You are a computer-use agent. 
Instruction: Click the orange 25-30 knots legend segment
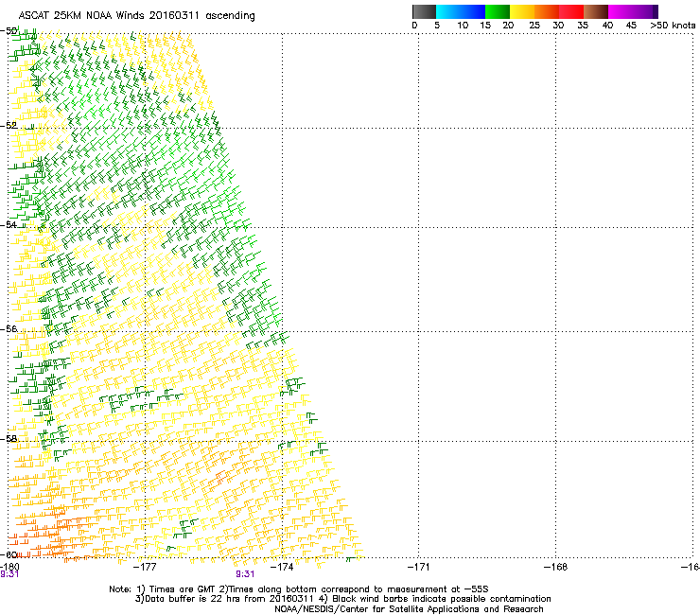click(547, 11)
